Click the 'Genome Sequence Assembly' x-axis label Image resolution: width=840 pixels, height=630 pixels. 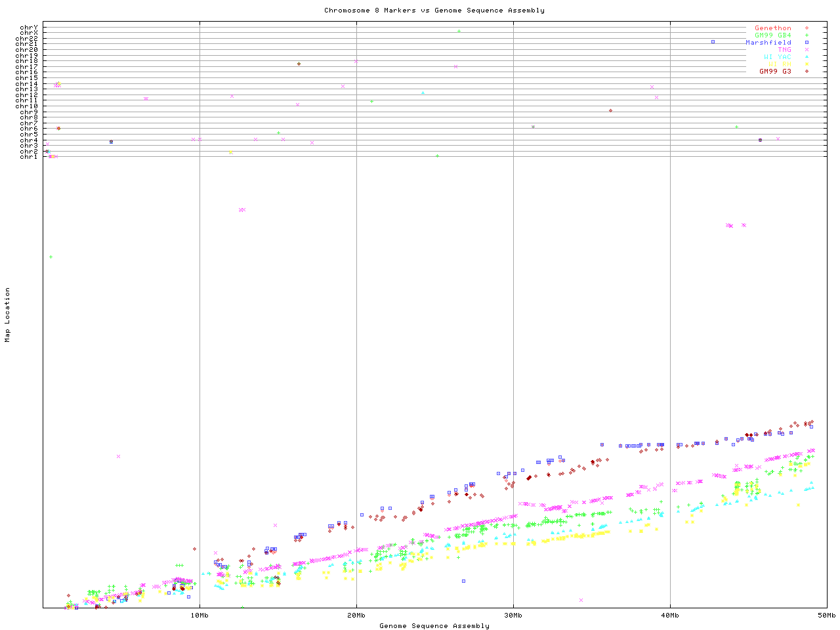434,626
